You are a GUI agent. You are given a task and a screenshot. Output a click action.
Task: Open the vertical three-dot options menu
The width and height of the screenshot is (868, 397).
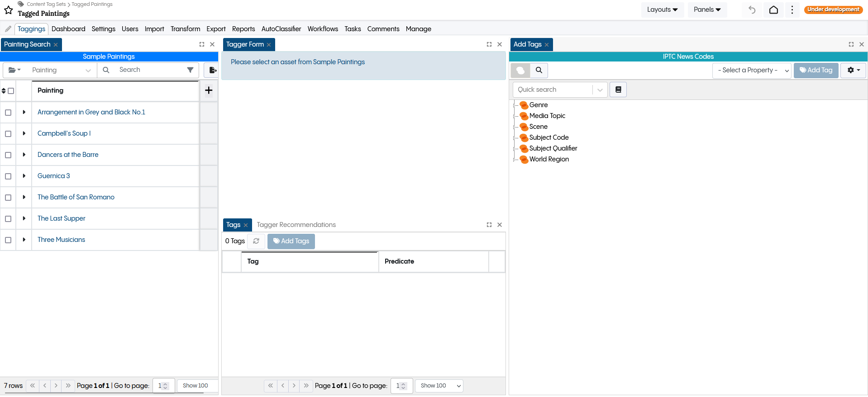792,10
